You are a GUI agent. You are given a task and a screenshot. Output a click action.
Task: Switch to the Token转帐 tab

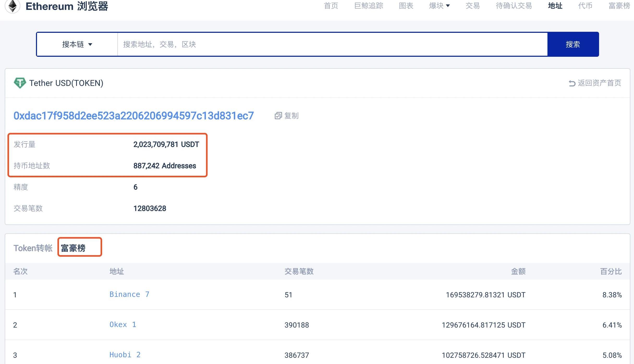[33, 248]
